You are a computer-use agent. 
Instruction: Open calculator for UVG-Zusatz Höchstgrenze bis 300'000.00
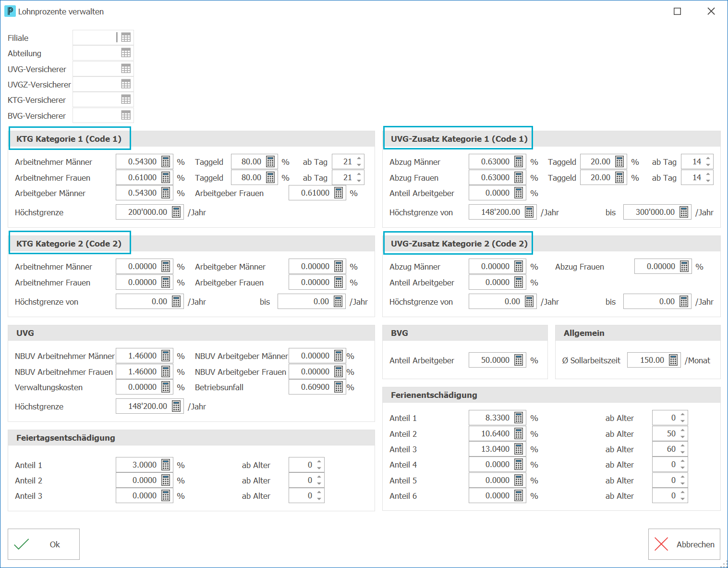(x=684, y=212)
